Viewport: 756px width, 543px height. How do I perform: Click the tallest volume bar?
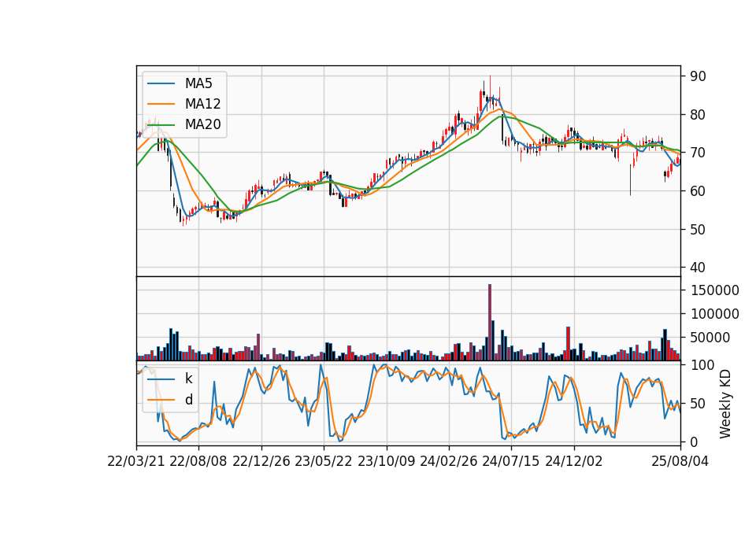click(x=490, y=323)
